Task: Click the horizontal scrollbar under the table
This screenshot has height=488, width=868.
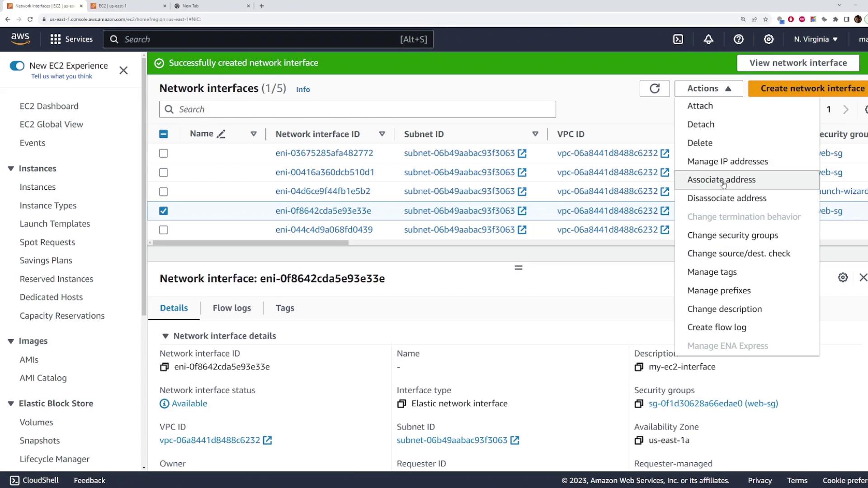Action: [250, 243]
